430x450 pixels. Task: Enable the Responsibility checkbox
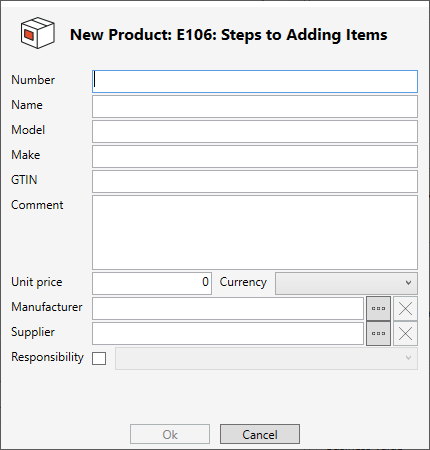point(99,358)
